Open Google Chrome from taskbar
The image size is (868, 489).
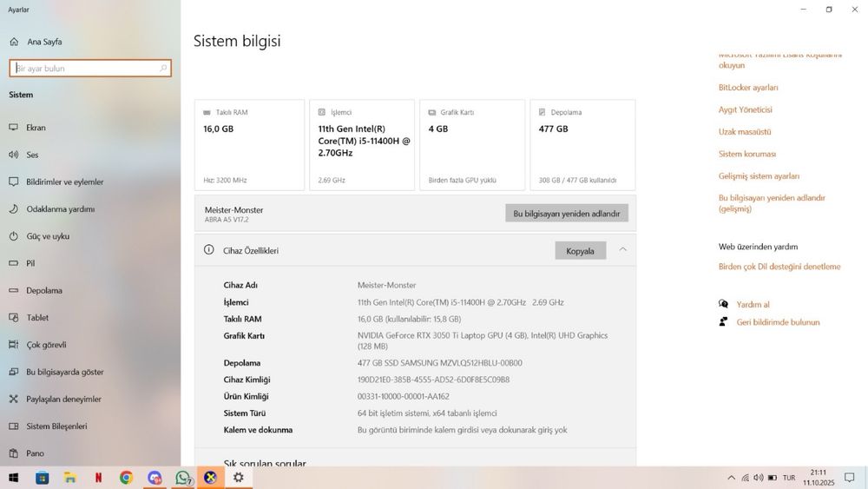click(x=126, y=478)
